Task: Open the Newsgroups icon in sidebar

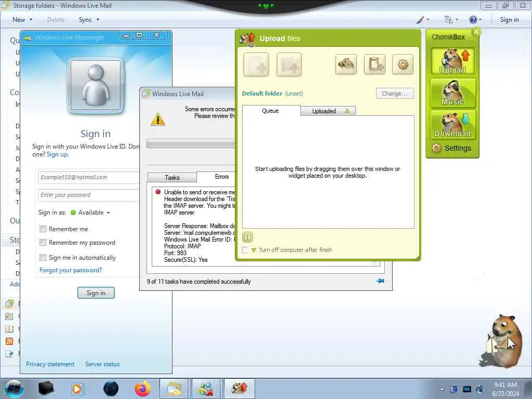Action: coord(9,354)
